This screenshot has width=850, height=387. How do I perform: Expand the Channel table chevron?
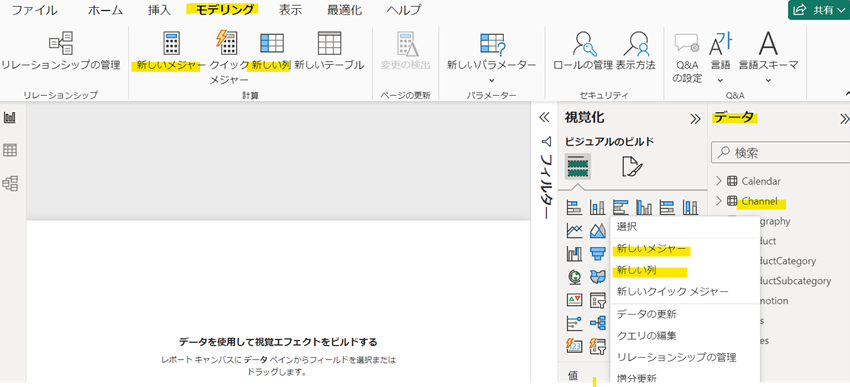click(719, 201)
